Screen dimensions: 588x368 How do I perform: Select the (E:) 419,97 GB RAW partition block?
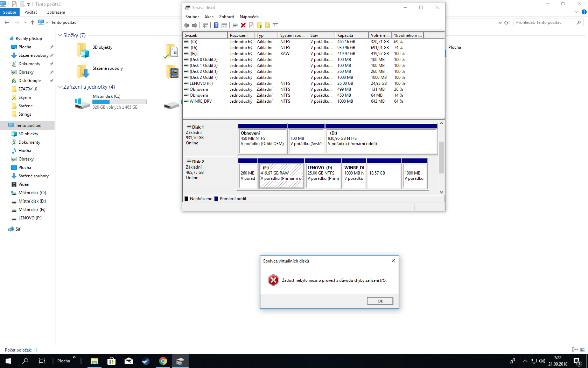(x=281, y=176)
